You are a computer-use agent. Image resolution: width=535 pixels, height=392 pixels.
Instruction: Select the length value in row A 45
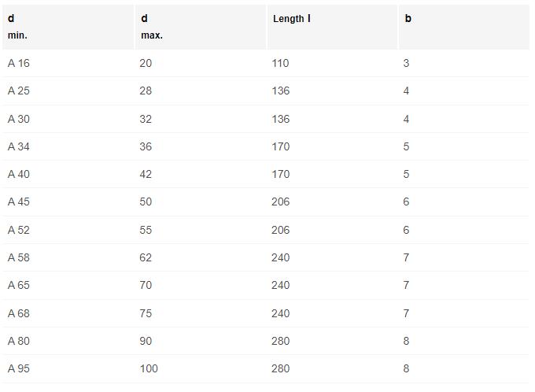(x=281, y=202)
